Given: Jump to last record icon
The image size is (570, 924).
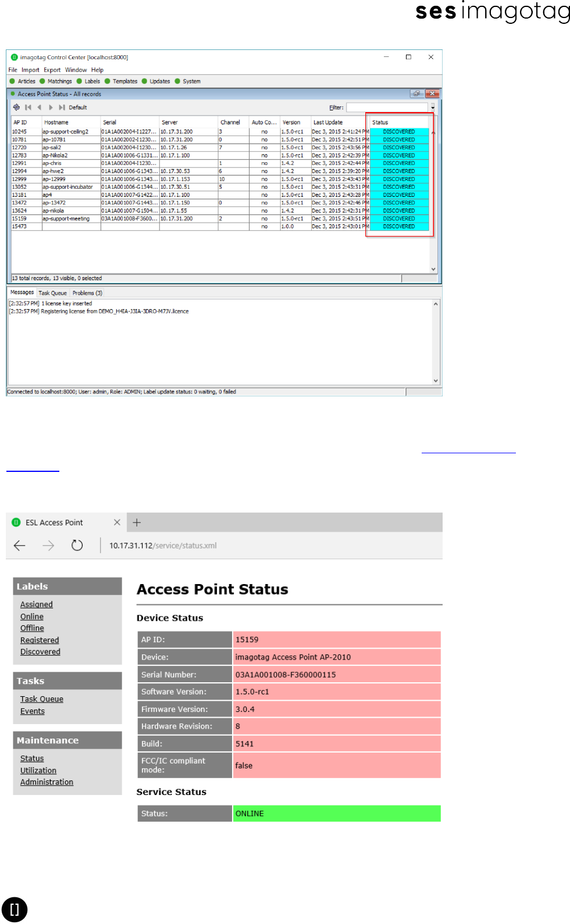Looking at the screenshot, I should [x=62, y=108].
